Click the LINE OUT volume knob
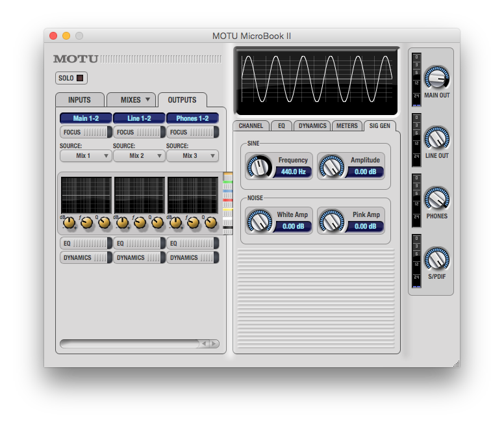Image resolution: width=504 pixels, height=427 pixels. (x=436, y=138)
